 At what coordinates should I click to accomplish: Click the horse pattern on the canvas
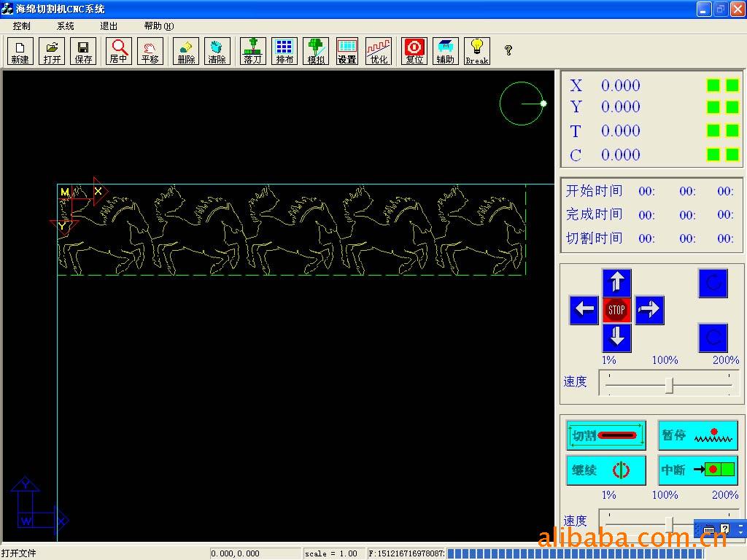[292, 230]
